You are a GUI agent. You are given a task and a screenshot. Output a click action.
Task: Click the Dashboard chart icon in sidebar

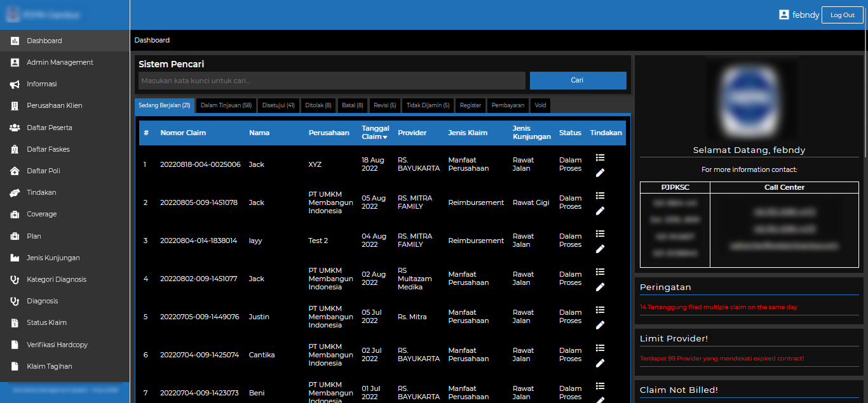15,41
